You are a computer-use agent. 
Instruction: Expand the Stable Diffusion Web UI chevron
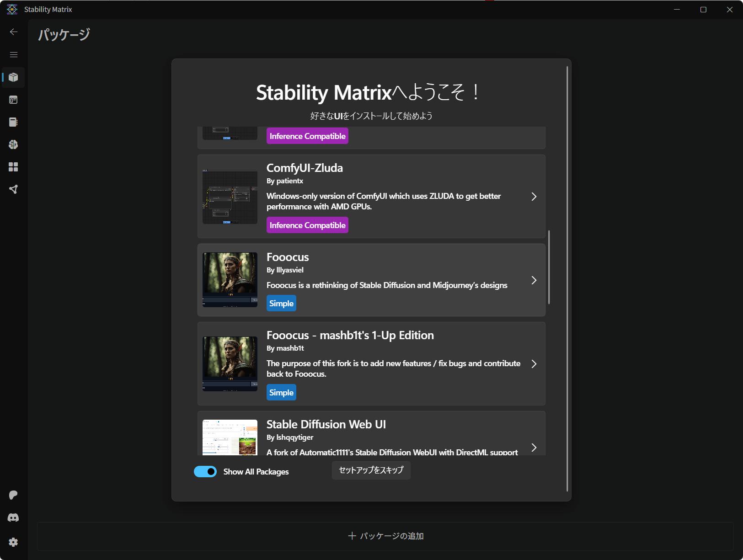click(534, 447)
